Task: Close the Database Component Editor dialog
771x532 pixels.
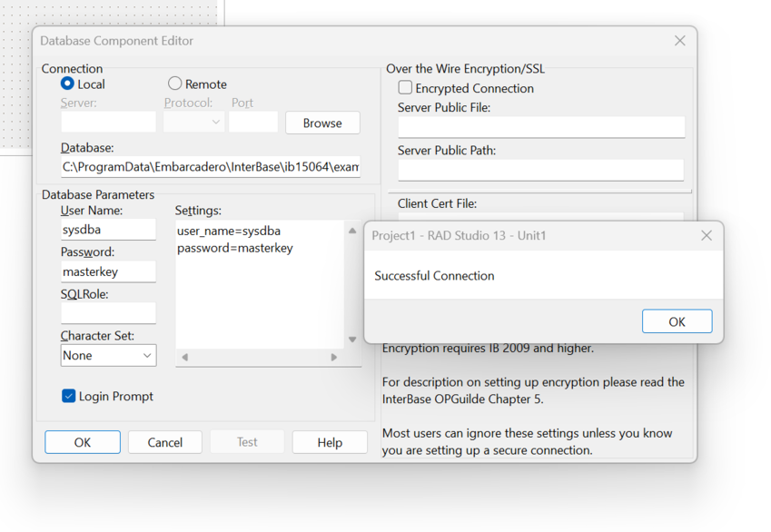Action: click(x=679, y=41)
